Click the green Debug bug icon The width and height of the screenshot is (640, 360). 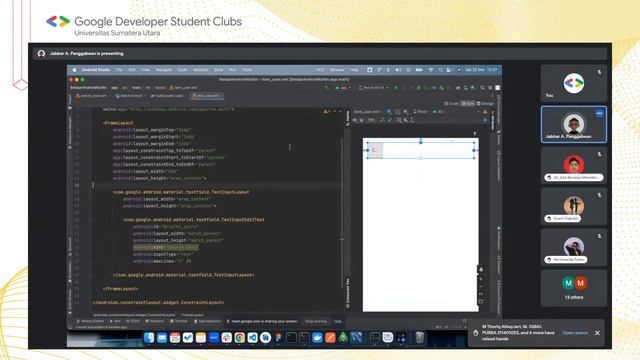418,88
